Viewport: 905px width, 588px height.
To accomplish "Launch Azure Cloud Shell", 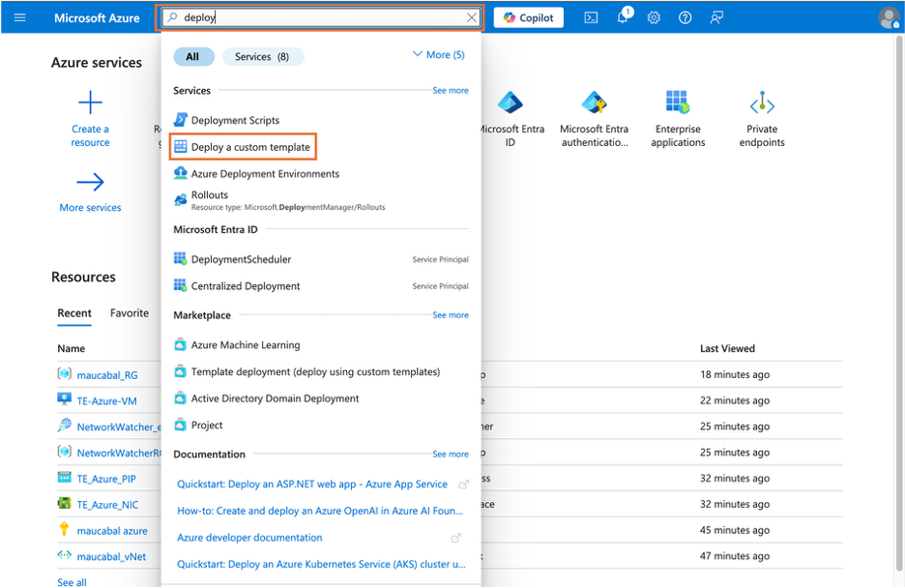I will tap(591, 16).
